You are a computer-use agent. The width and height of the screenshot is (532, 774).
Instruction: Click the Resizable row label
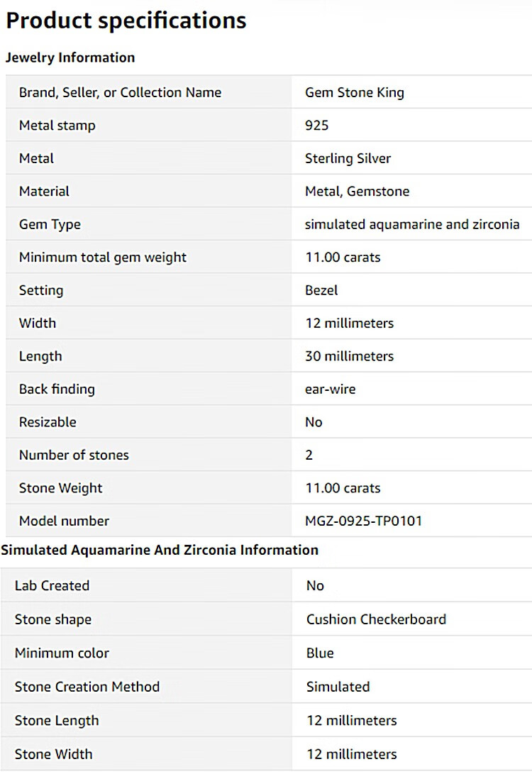(48, 422)
